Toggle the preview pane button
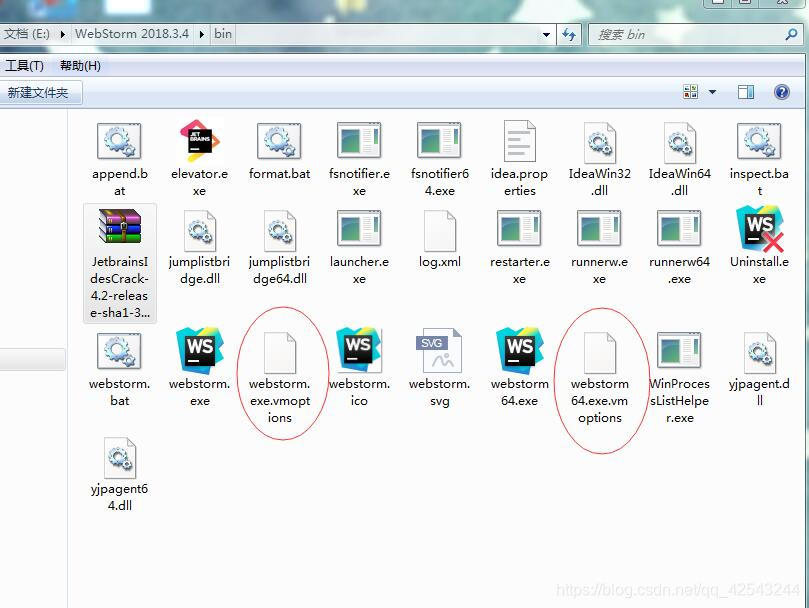The image size is (809, 608). (746, 92)
